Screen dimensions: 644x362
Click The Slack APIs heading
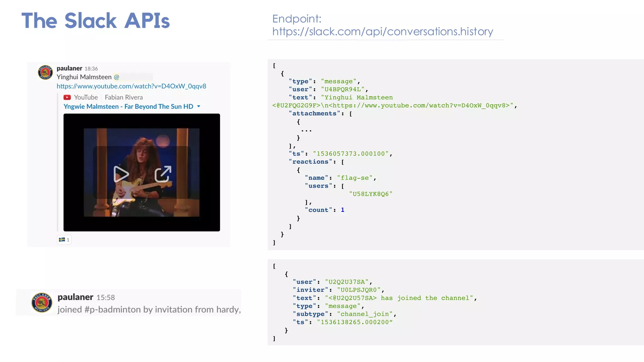click(x=96, y=21)
